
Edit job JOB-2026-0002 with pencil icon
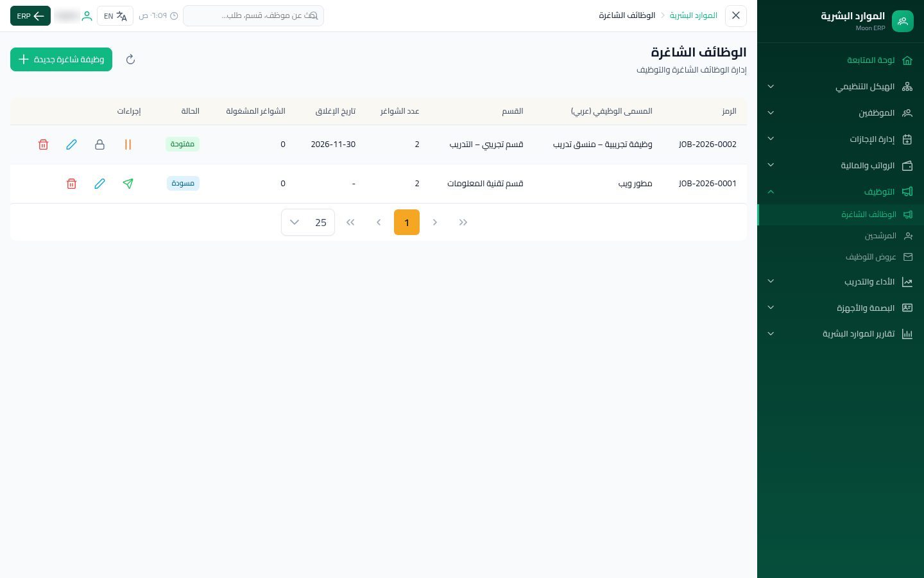click(x=71, y=144)
